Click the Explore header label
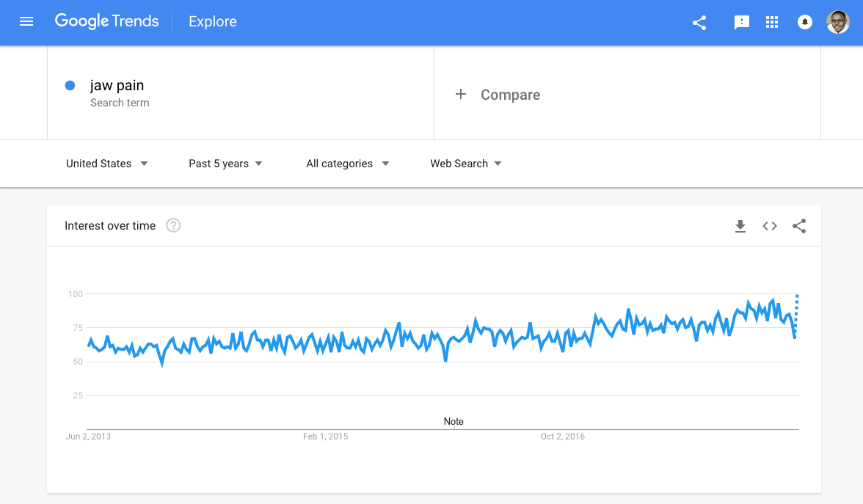The image size is (863, 504). point(213,22)
